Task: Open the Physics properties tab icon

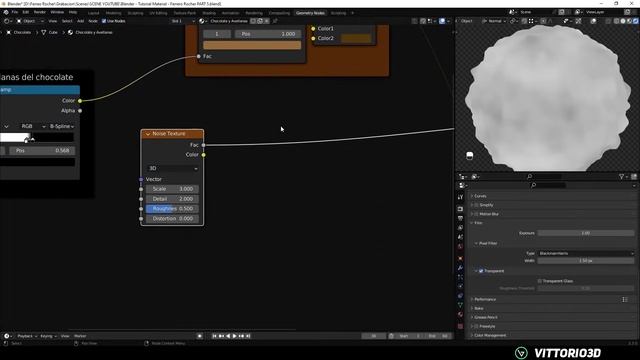Action: click(460, 287)
